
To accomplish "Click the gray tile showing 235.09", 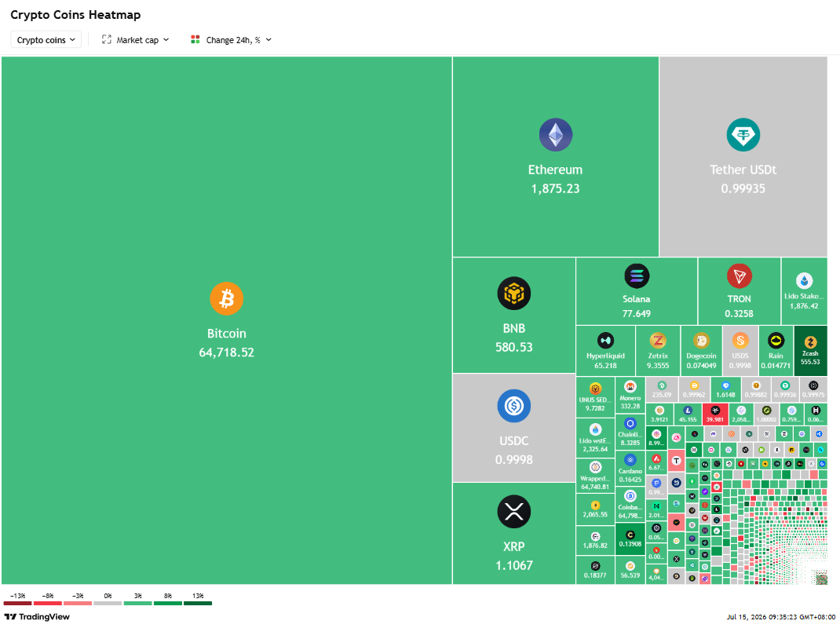I will click(662, 389).
